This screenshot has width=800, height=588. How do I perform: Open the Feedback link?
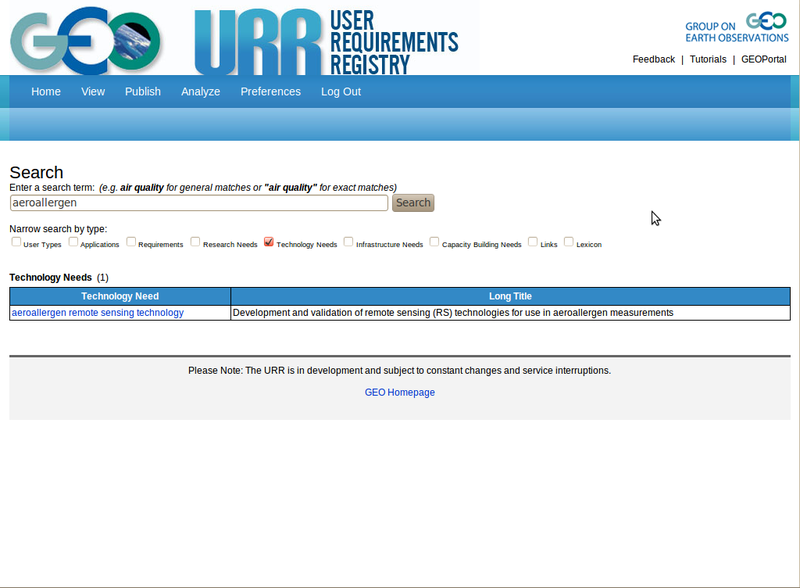653,60
